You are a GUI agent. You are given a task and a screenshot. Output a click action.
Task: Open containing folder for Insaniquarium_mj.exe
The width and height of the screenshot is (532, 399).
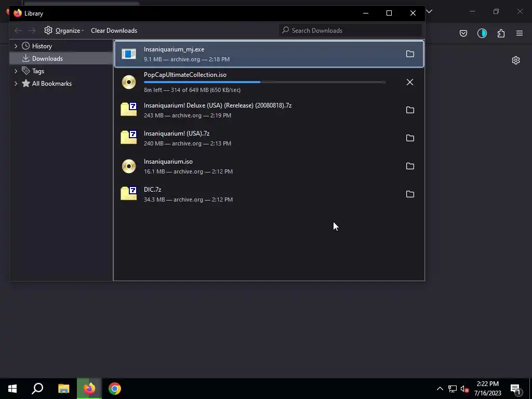pos(410,54)
